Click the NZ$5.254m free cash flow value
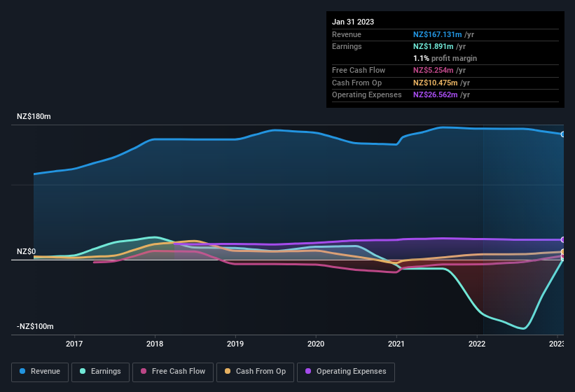This screenshot has height=392, width=575. 434,70
